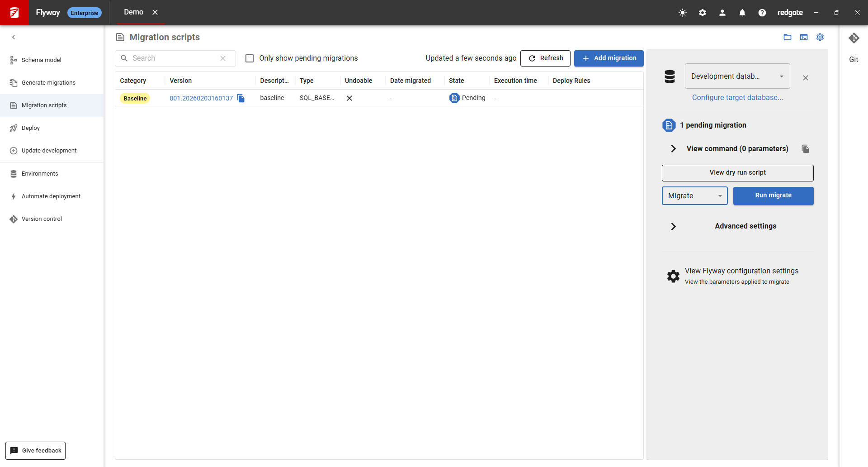Screen dimensions: 868x467
Task: Collapse the left sidebar with arrow
Action: tap(14, 37)
